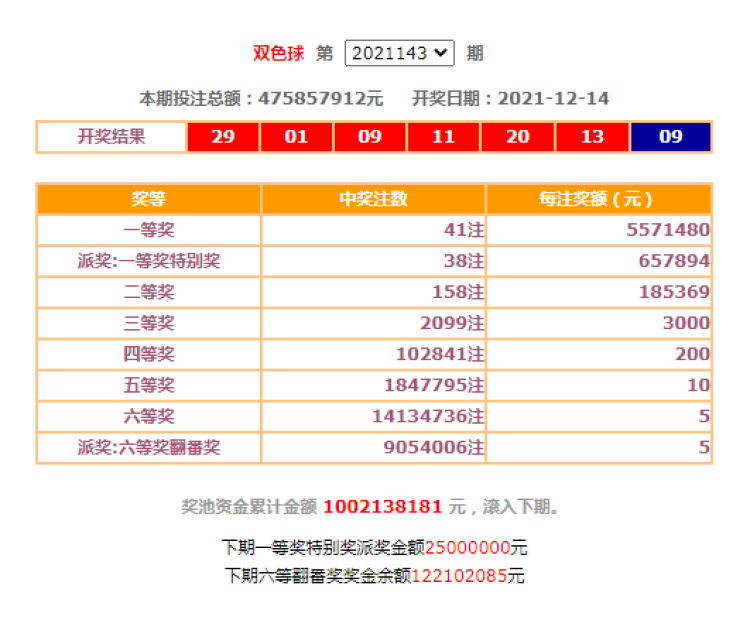This screenshot has height=637, width=750.
Task: Select the red ball number 11
Action: (x=443, y=137)
